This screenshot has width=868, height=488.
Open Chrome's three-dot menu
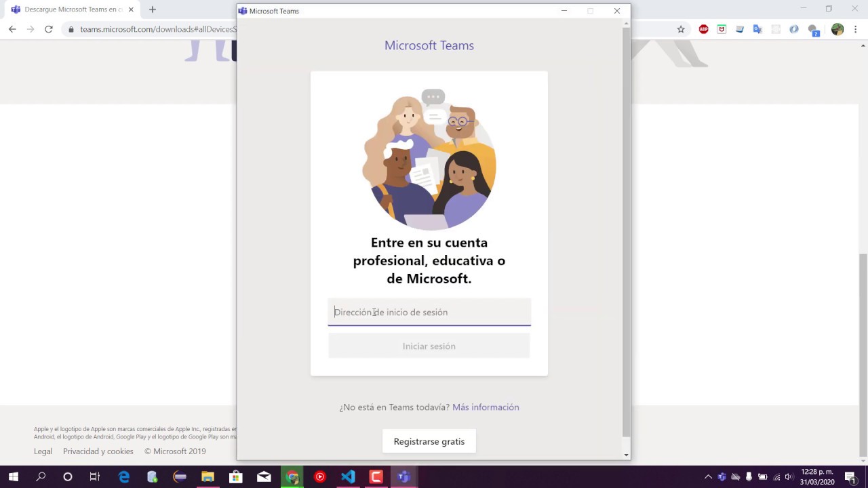point(856,29)
